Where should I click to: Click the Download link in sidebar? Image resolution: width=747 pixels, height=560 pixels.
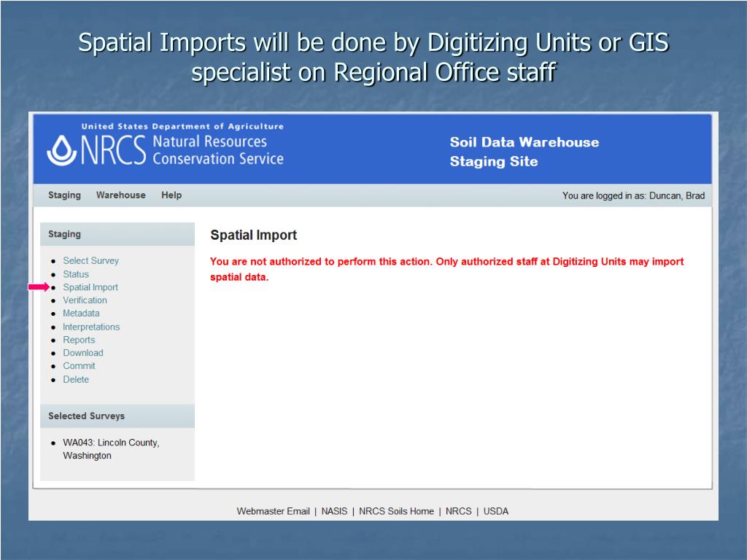tap(83, 353)
